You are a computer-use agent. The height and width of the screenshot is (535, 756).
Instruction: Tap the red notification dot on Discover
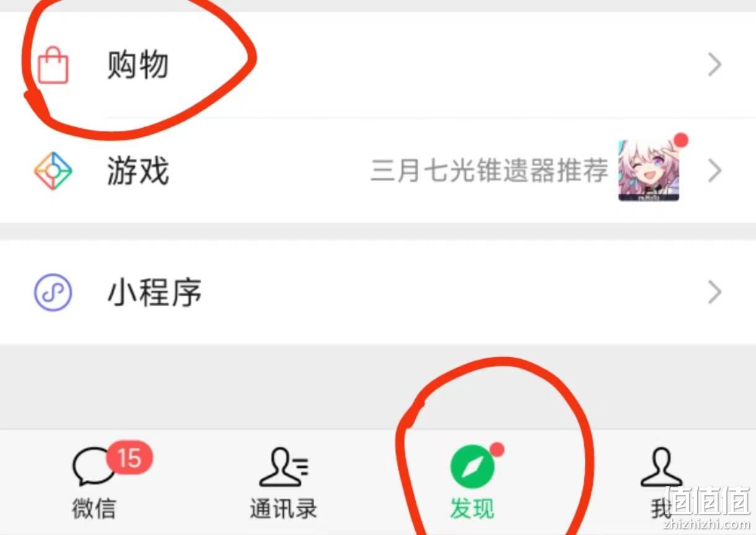(497, 449)
